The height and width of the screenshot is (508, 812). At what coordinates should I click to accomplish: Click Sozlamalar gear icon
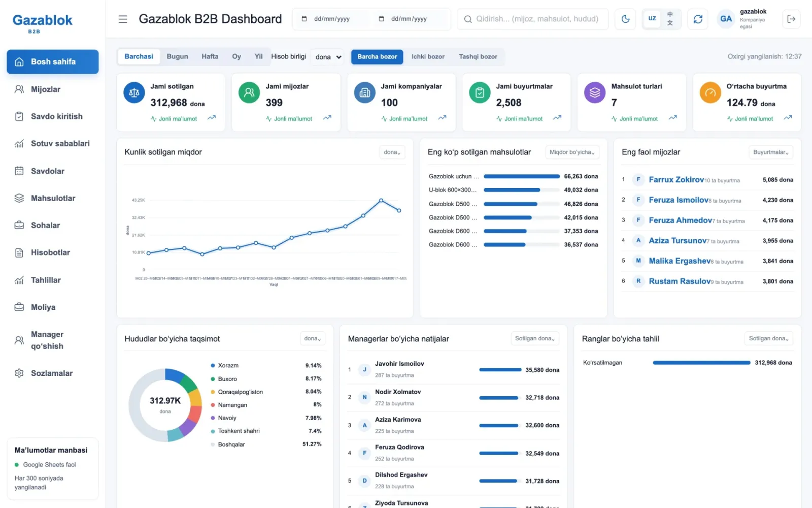[19, 373]
